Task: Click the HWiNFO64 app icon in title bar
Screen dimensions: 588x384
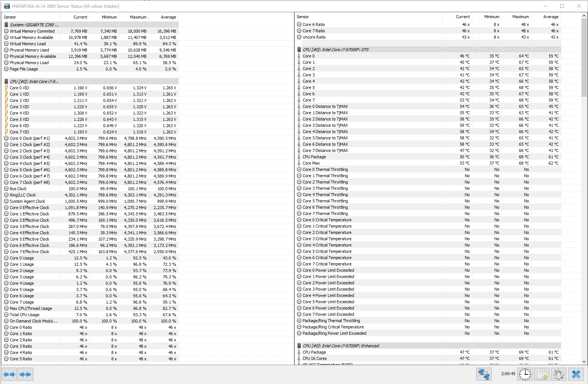Action: tap(7, 6)
